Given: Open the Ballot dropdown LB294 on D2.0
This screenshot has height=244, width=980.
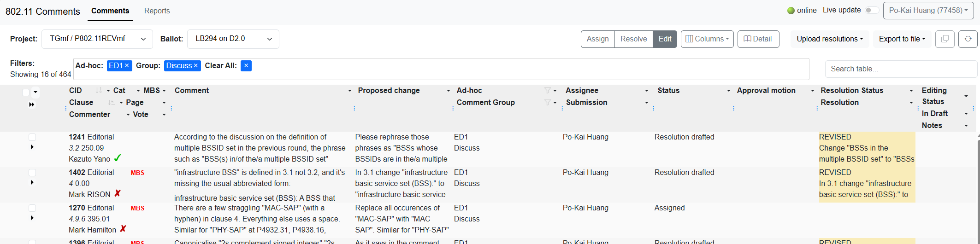Looking at the screenshot, I should (233, 39).
